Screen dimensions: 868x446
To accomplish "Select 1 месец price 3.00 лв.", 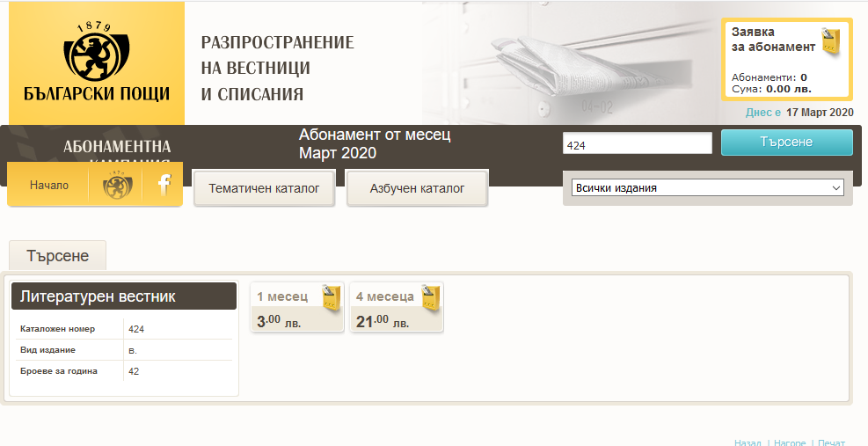I will coord(279,321).
